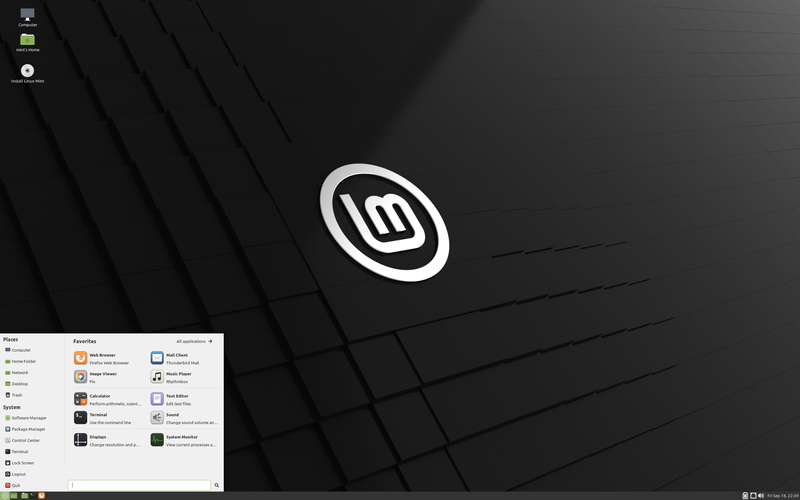
Task: Show All applications in the menu
Action: [194, 341]
